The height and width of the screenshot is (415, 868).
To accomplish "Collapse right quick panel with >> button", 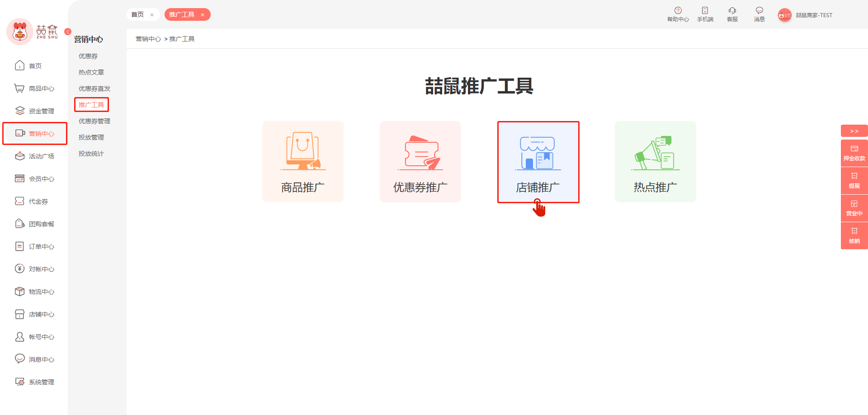I will [x=854, y=131].
